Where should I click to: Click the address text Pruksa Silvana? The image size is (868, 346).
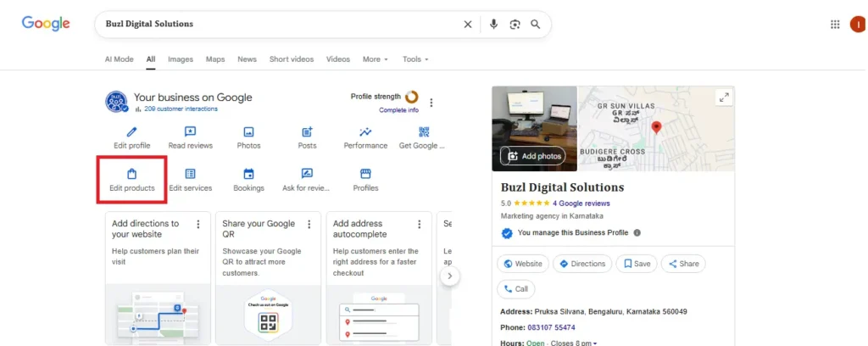610,312
